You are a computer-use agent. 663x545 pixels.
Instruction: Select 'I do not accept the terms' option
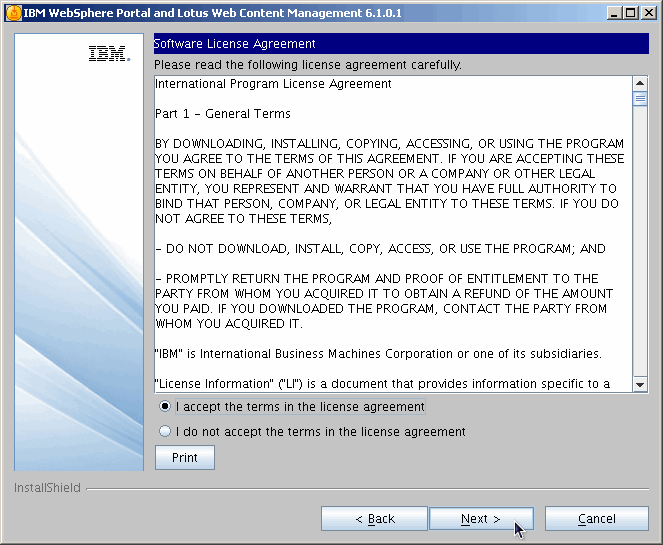tap(165, 432)
